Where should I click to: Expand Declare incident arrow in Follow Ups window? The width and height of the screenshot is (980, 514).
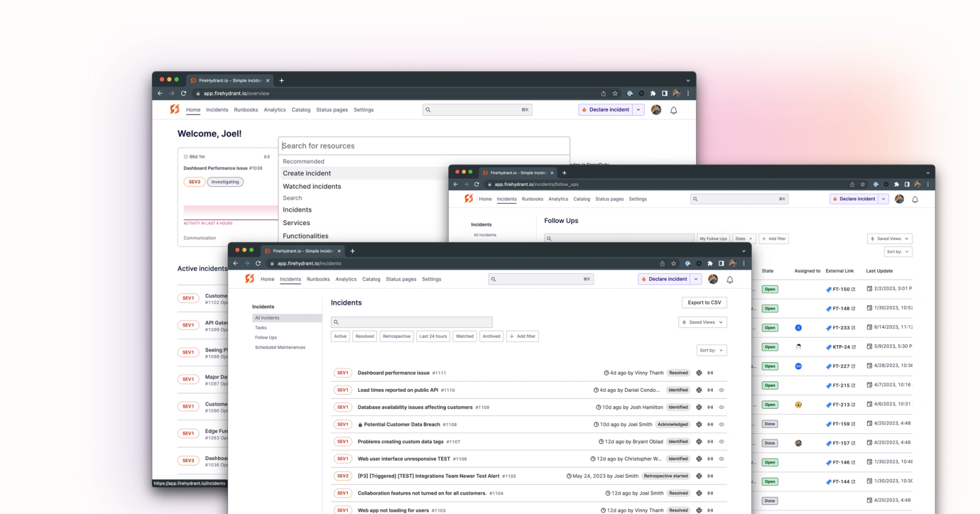pyautogui.click(x=883, y=199)
